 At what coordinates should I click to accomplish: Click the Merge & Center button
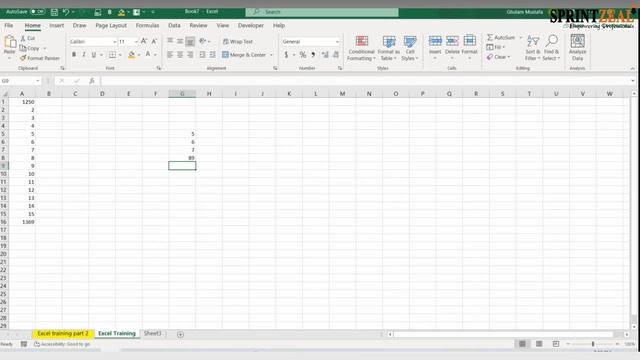[244, 54]
